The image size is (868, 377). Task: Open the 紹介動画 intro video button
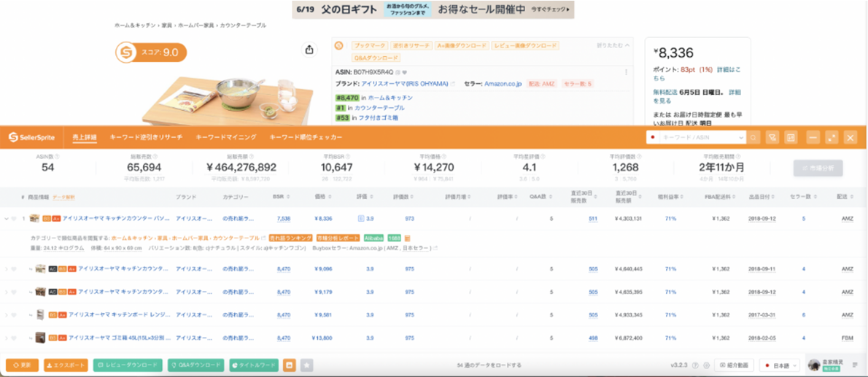[x=735, y=365]
